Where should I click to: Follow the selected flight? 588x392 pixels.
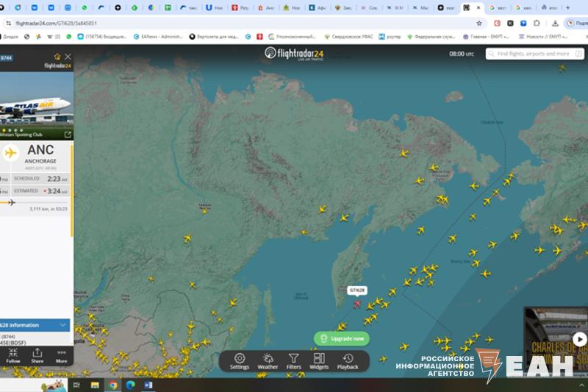click(x=12, y=355)
